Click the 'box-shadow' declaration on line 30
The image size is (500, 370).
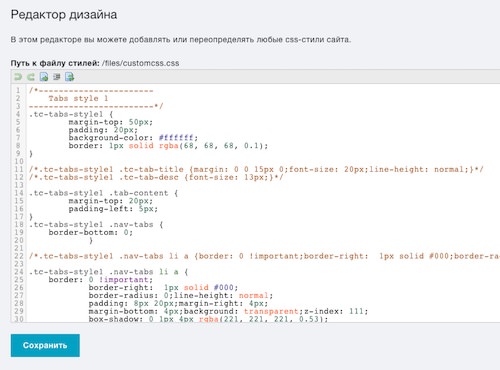[x=208, y=319]
